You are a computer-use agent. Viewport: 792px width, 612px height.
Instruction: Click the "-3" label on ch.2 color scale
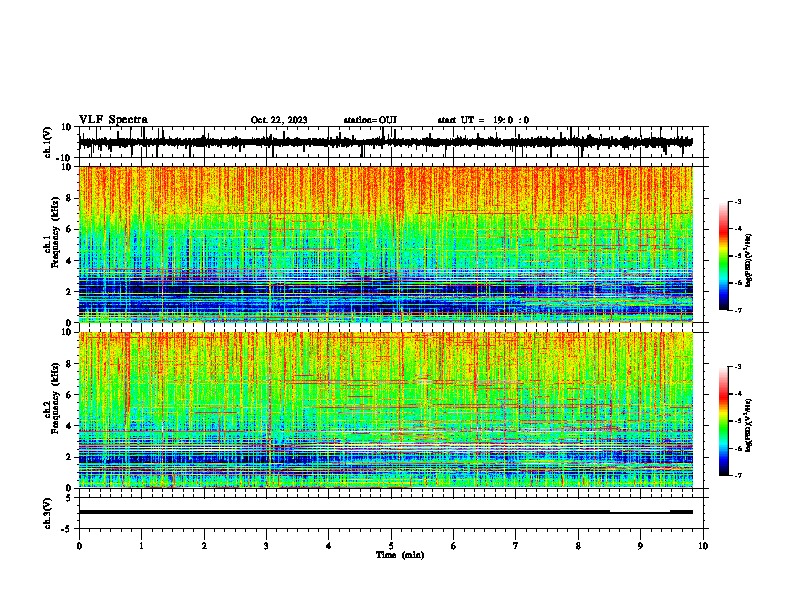click(x=738, y=367)
